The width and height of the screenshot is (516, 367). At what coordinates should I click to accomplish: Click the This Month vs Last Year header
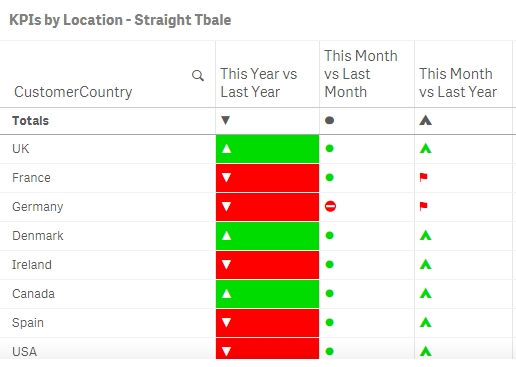click(x=458, y=83)
